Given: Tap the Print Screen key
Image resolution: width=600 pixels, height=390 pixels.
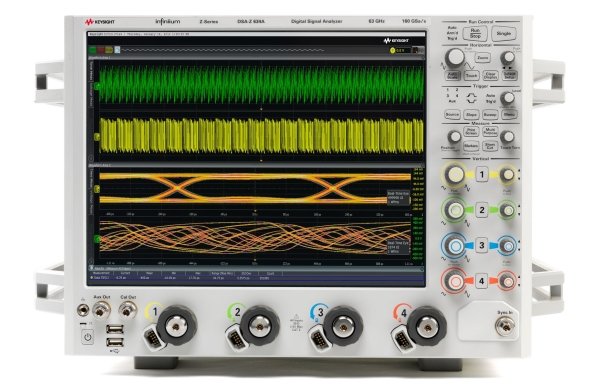Looking at the screenshot, I should coord(471,132).
